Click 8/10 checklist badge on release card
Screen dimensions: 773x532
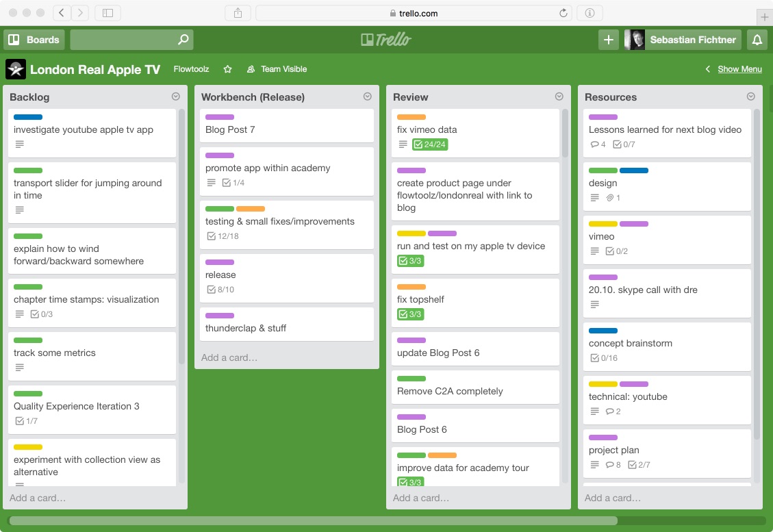tap(220, 290)
